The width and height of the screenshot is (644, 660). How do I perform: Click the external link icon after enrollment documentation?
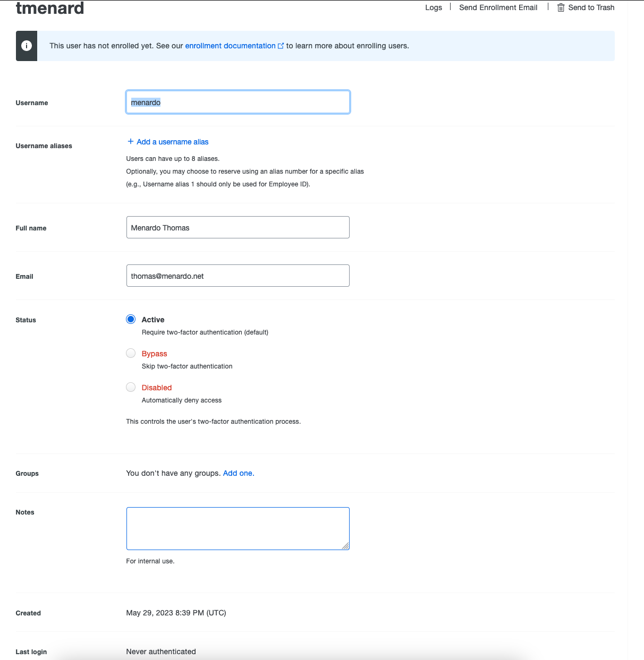(281, 46)
